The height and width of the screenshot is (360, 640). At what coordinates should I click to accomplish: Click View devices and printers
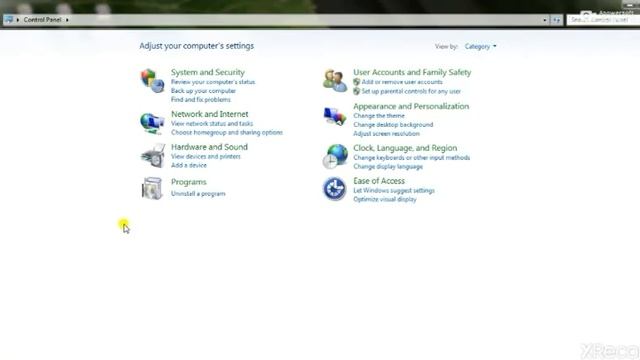pos(206,157)
